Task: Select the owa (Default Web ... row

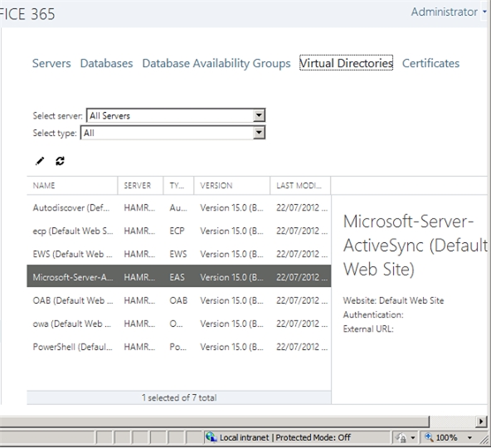Action: click(179, 324)
